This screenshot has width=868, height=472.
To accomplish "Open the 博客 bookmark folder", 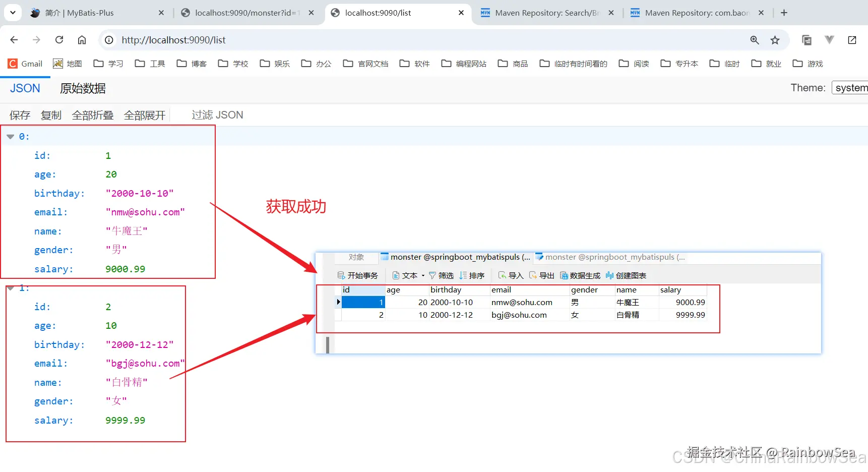I will click(x=192, y=64).
